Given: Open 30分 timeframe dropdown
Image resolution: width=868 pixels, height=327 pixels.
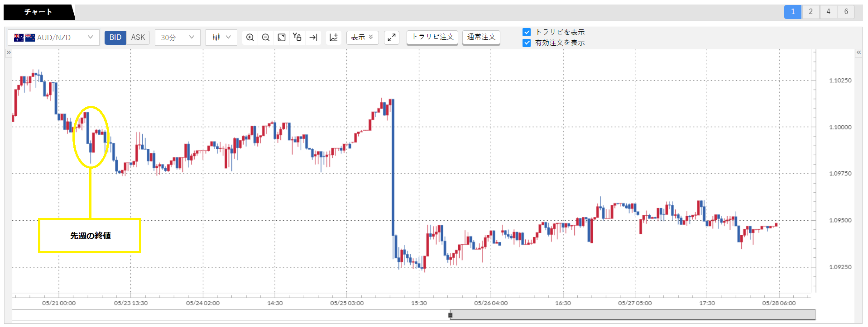Looking at the screenshot, I should [x=177, y=38].
